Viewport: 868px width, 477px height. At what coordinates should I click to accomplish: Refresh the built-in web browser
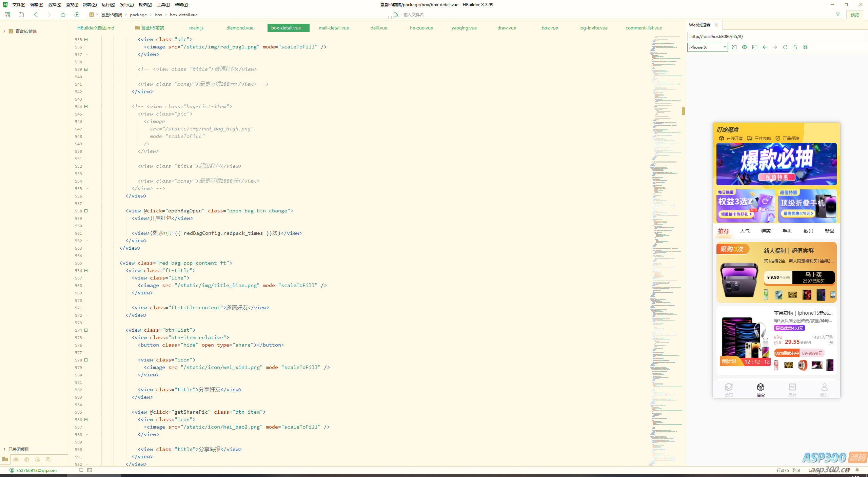coord(785,47)
